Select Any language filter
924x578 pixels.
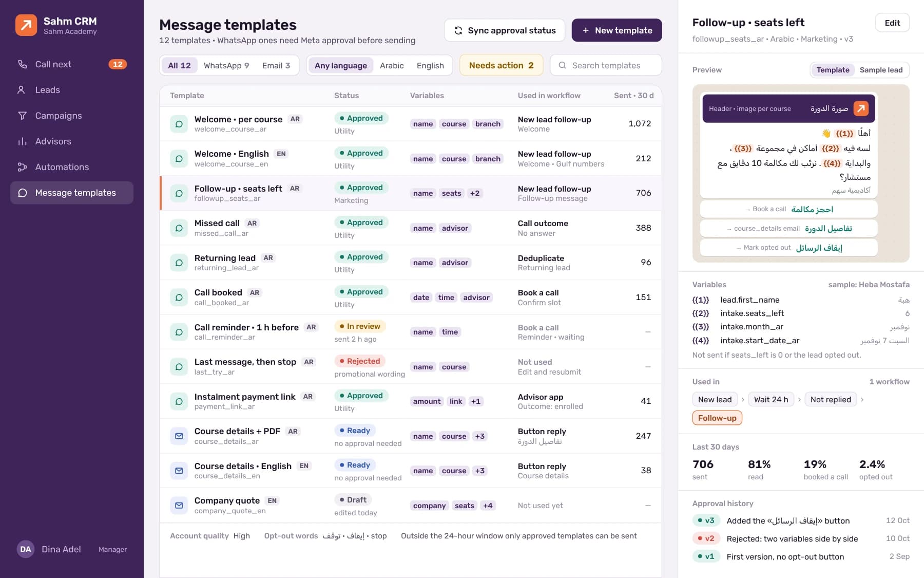coord(341,65)
